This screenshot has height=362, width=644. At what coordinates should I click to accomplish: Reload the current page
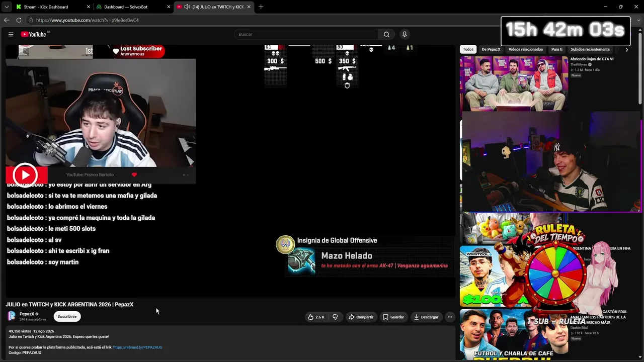coord(19,20)
